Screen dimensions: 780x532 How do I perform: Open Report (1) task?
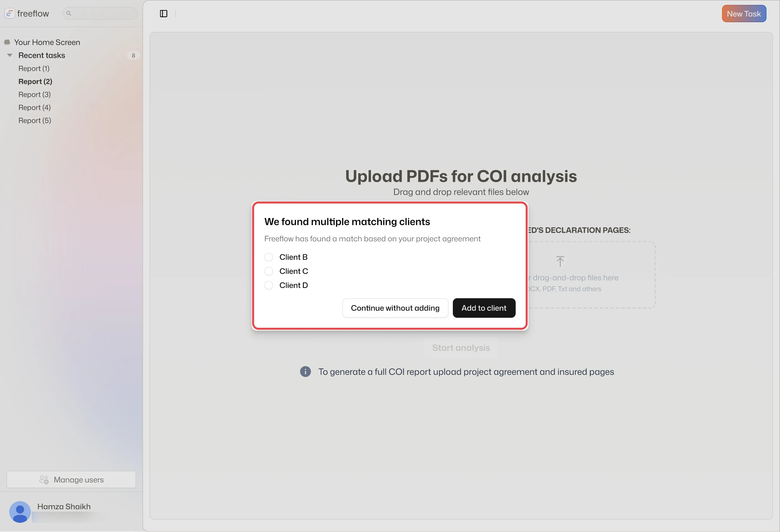pyautogui.click(x=34, y=69)
